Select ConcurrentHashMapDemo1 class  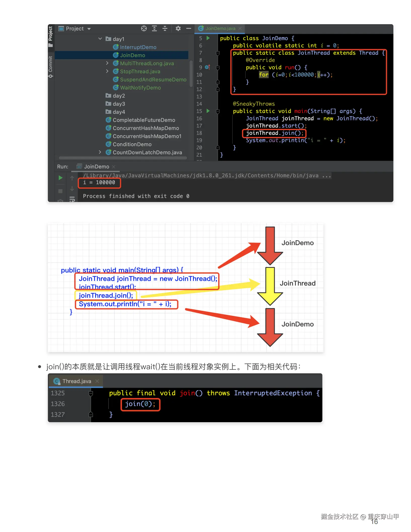tap(144, 136)
